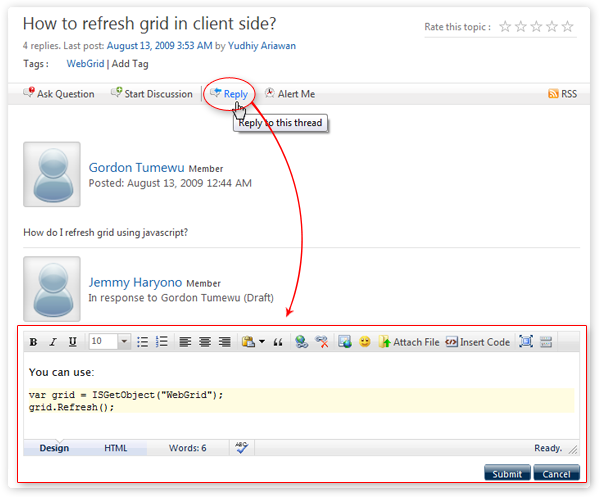Toggle bold formatting in the editor

(34, 342)
